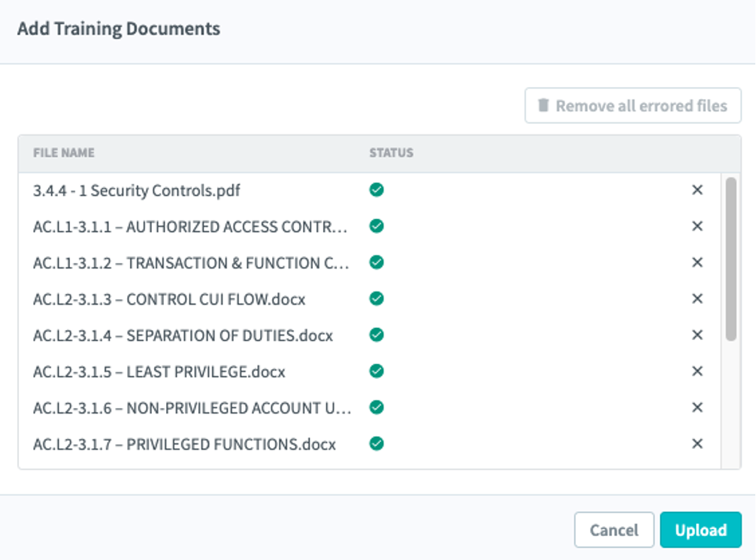Screen dimensions: 756x560
Task: Remove AC.L2-3.1.6 Non-Privileged Account file
Action: pos(697,407)
